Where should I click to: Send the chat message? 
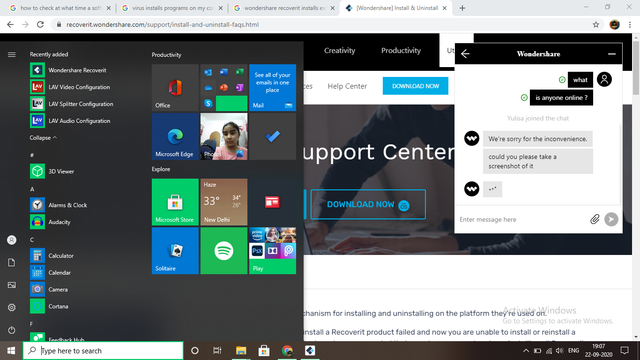point(611,219)
